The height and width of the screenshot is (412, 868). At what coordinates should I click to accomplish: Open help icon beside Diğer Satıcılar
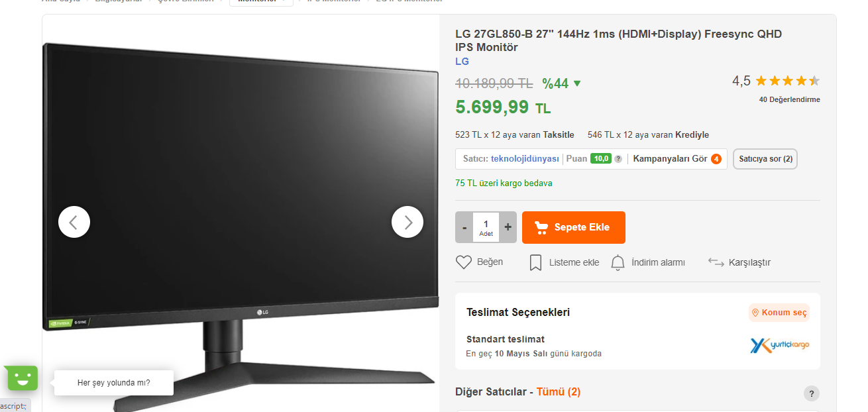coord(812,393)
